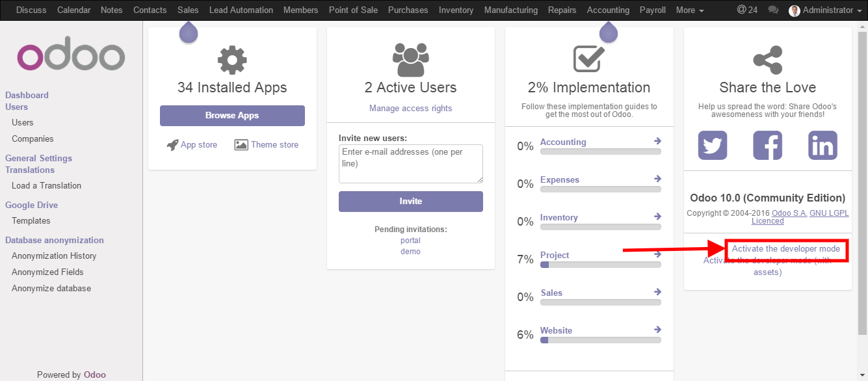
Task: Click the arrow next to Project progress
Action: pyautogui.click(x=657, y=254)
